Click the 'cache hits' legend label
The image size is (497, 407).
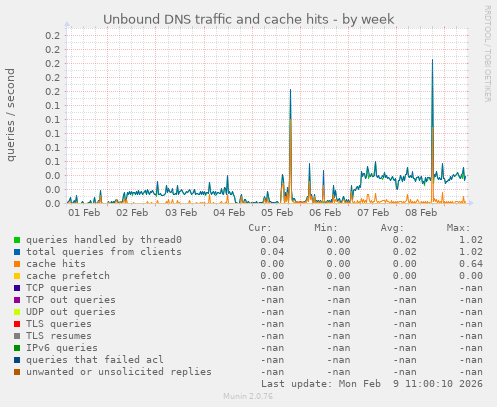(x=56, y=264)
